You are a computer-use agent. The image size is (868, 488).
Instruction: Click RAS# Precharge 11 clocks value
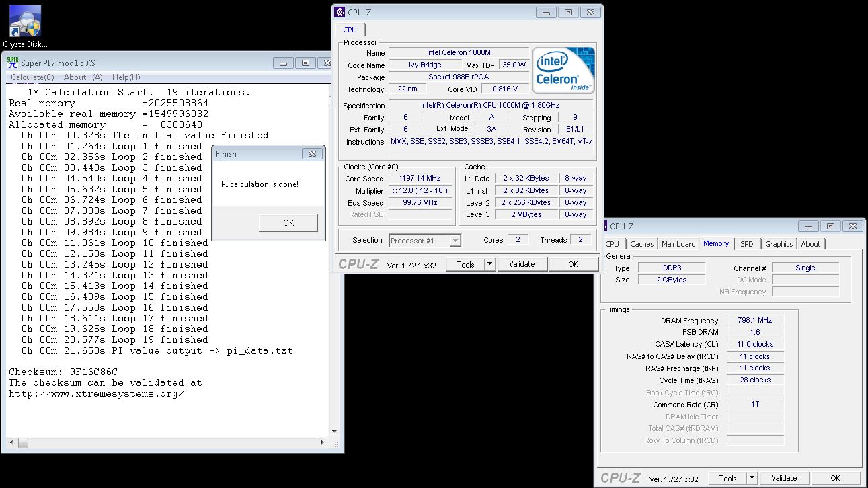pos(754,368)
